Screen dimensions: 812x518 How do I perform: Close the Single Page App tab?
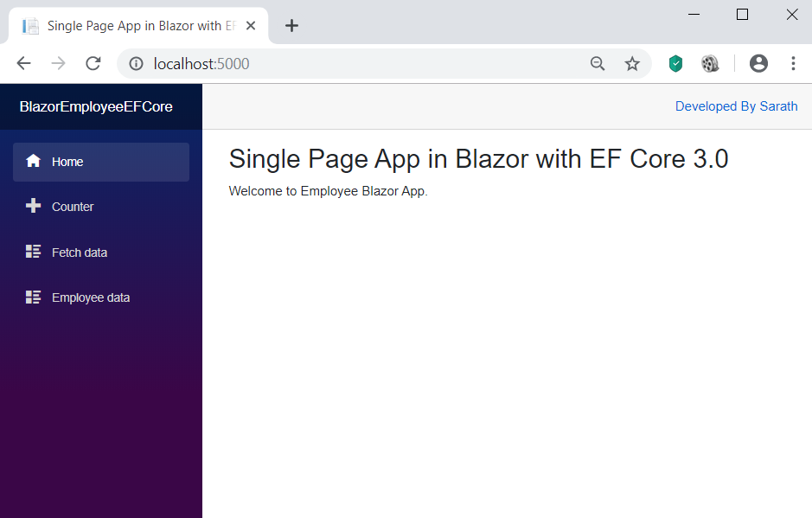point(251,25)
